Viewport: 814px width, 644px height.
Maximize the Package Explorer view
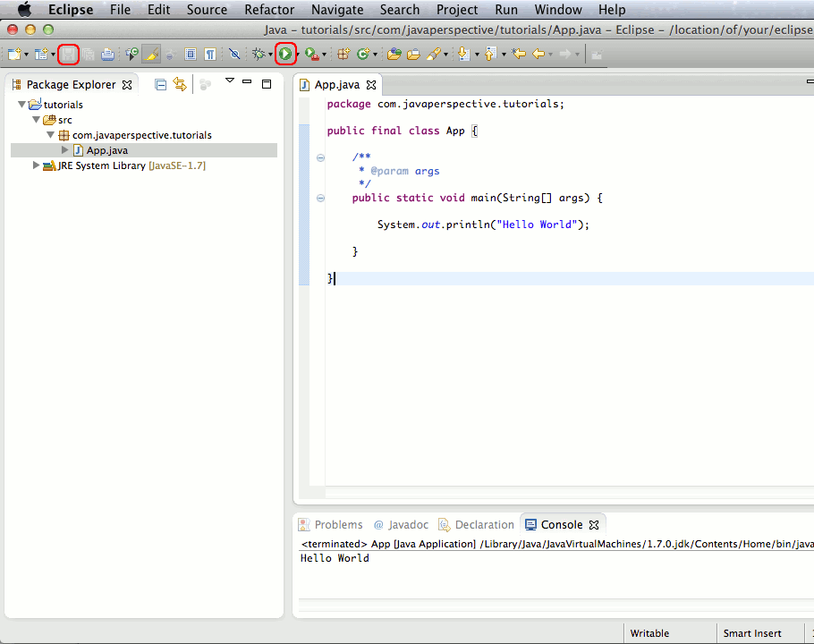point(267,84)
